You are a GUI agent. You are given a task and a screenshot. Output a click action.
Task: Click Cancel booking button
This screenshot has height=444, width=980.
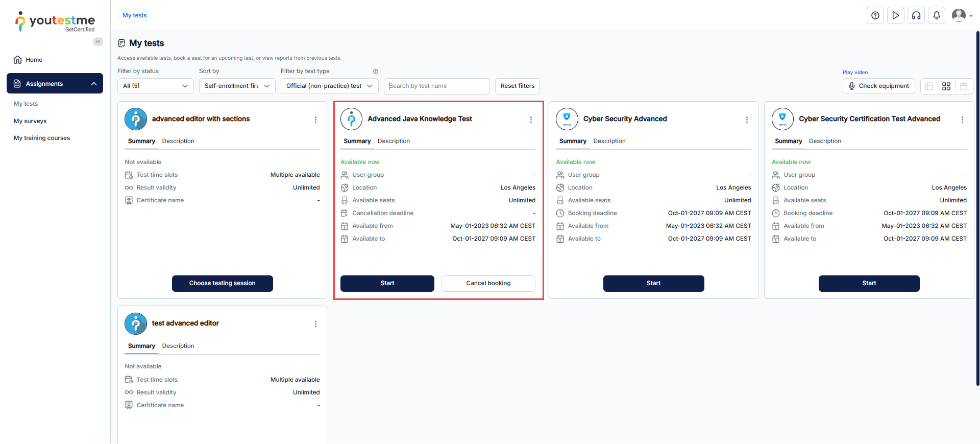coord(488,283)
